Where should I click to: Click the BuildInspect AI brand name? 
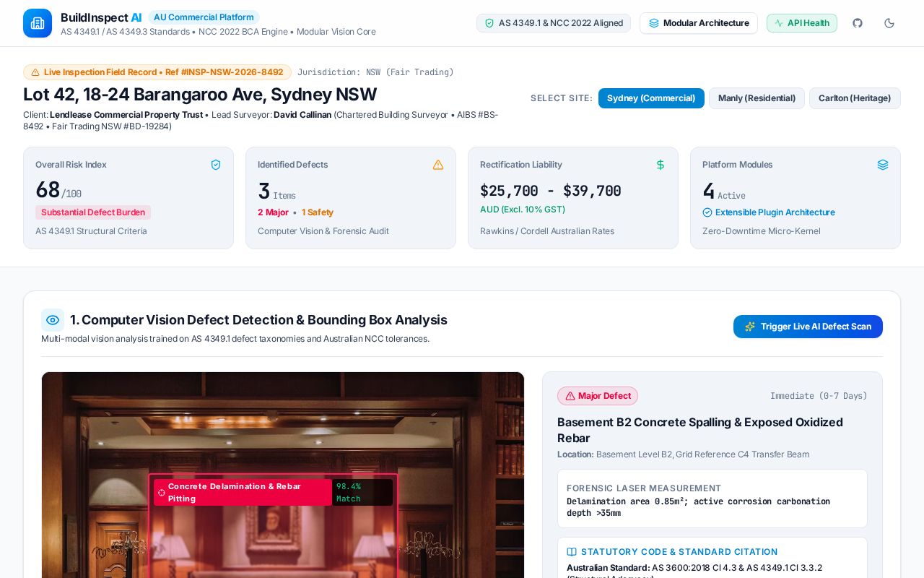click(x=101, y=17)
